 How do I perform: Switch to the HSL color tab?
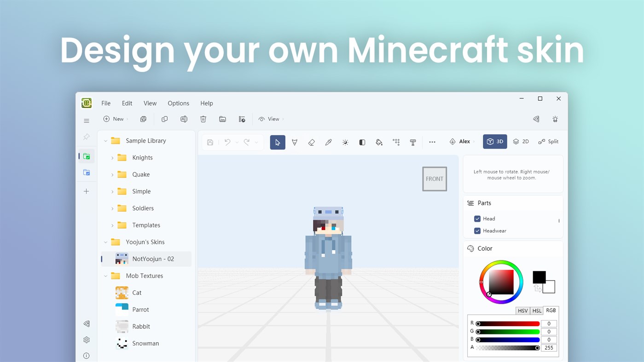point(537,311)
